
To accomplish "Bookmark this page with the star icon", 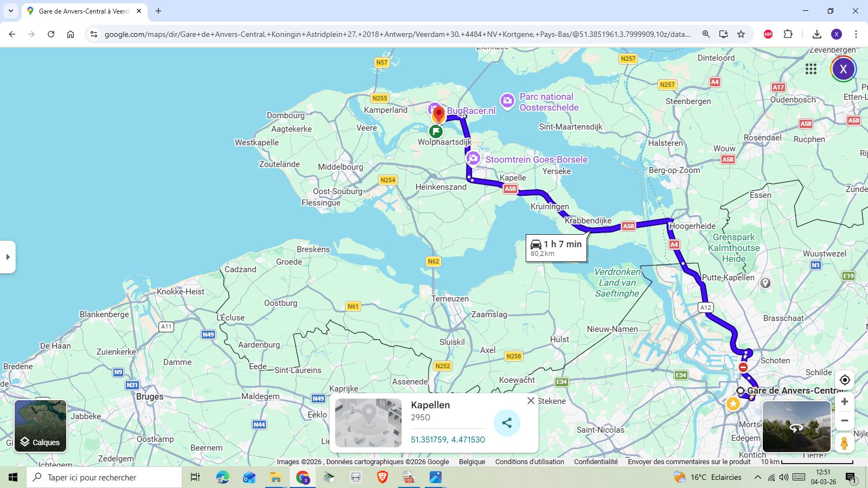I will pyautogui.click(x=741, y=34).
